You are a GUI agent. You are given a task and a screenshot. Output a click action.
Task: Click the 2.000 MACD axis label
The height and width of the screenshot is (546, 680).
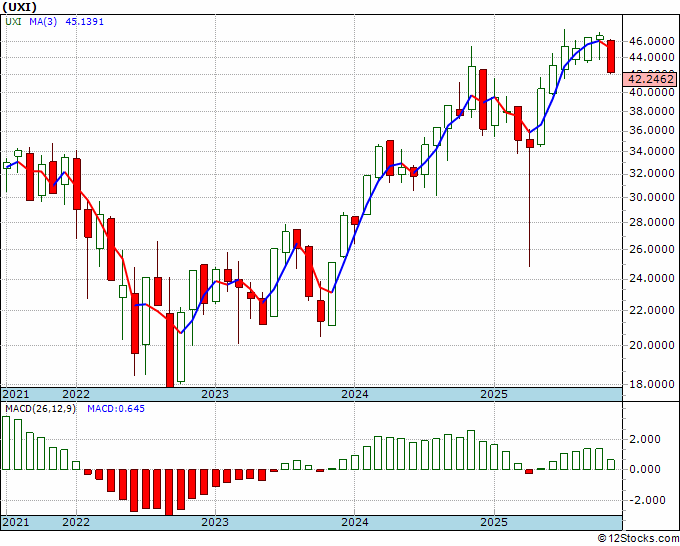[x=644, y=439]
